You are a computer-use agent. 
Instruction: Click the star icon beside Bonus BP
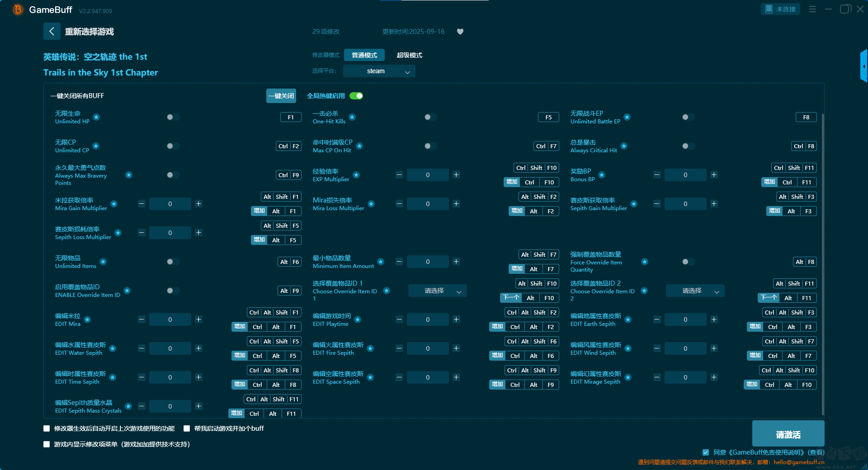pyautogui.click(x=602, y=175)
